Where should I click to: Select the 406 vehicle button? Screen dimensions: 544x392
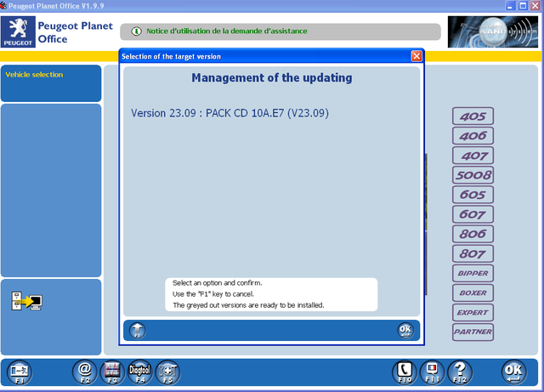(473, 136)
